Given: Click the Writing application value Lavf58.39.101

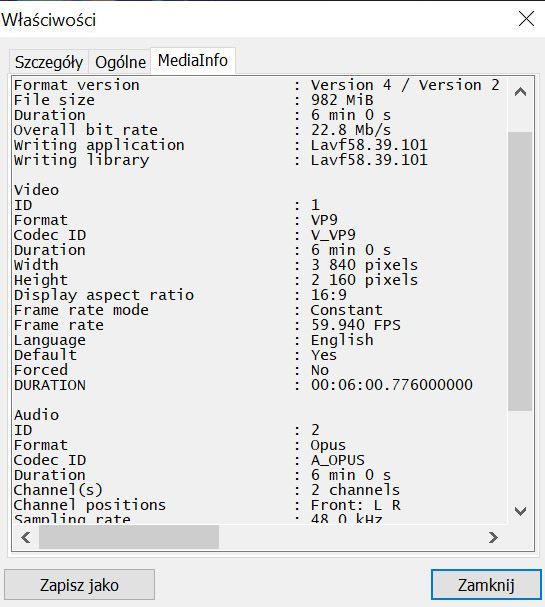Looking at the screenshot, I should (369, 145).
